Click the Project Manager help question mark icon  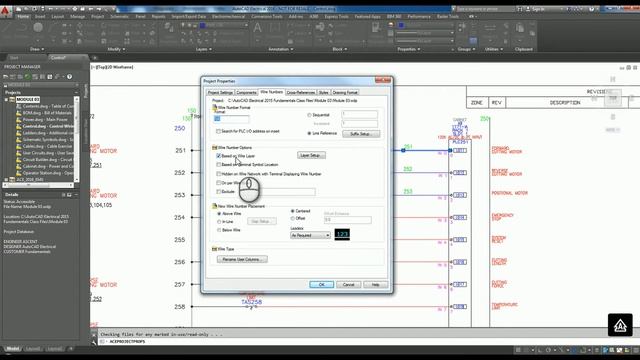tap(69, 76)
